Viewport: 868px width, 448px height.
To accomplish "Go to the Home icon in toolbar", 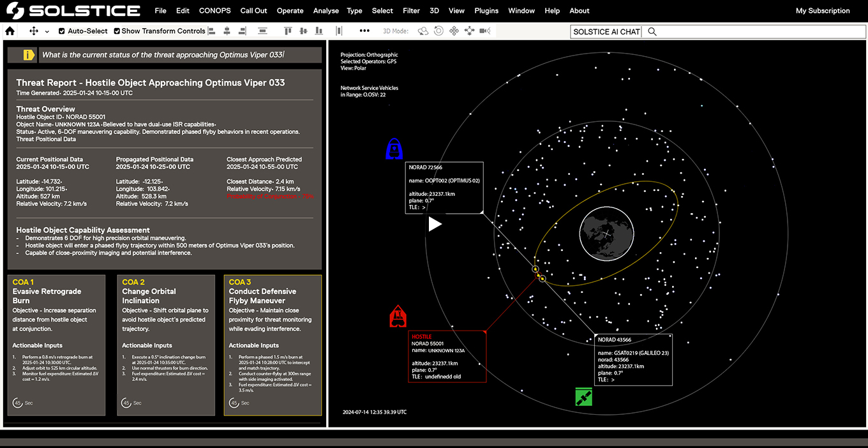I will 10,31.
